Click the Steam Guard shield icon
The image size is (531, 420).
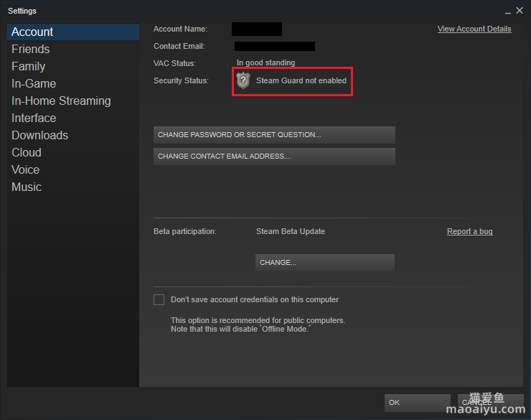point(243,80)
